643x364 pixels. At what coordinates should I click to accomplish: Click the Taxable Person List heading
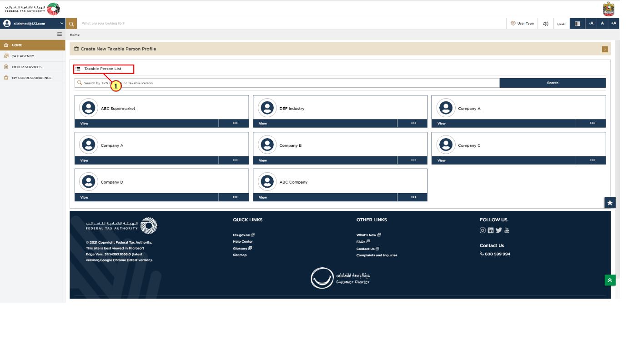[x=104, y=69]
